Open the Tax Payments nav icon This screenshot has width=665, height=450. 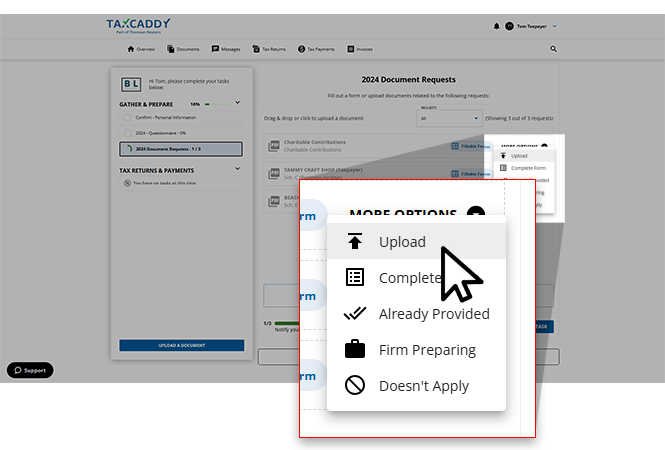coord(301,49)
